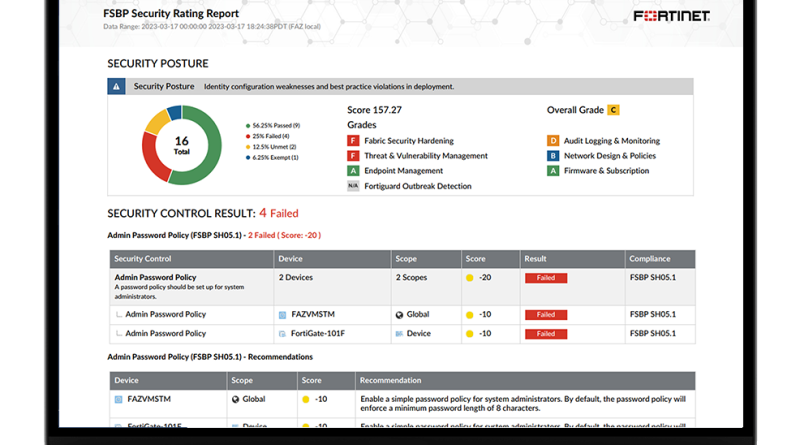This screenshot has height=445, width=800.
Task: Click the Firmware & Subscription label
Action: (x=606, y=171)
